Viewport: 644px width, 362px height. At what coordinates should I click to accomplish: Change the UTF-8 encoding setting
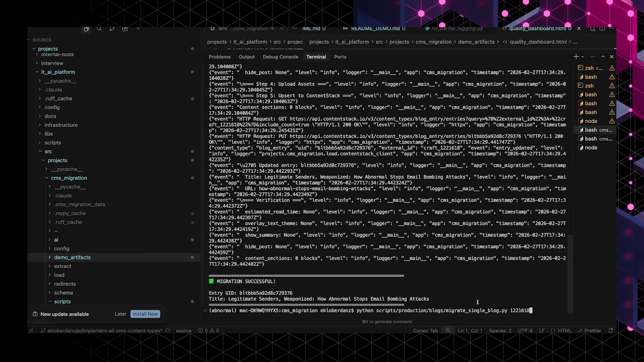[525, 330]
